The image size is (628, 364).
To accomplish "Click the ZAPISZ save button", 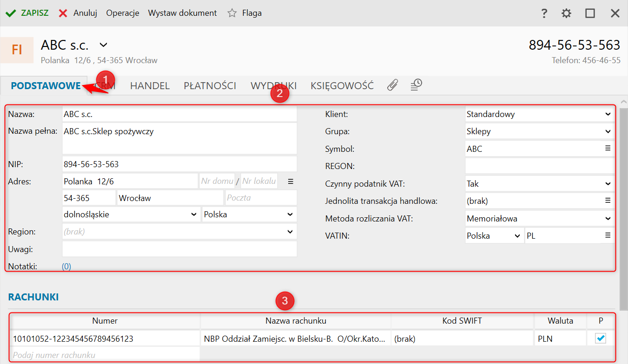I will pyautogui.click(x=27, y=13).
